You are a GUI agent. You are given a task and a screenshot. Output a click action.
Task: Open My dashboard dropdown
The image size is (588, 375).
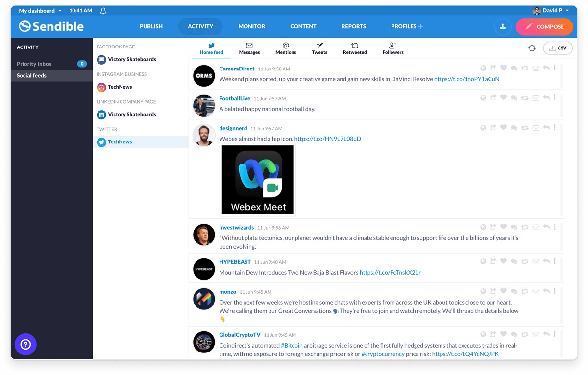point(40,11)
